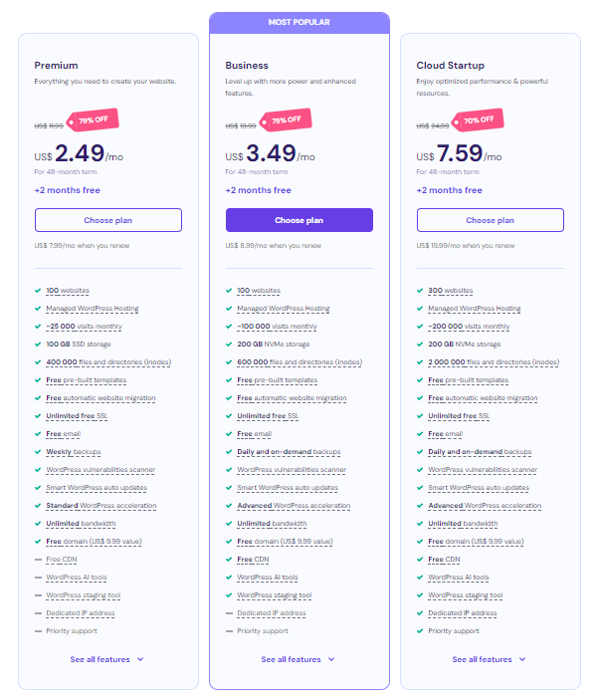Click the checkmark beside Cloud Startup Priority support
The image size is (597, 700).
point(420,631)
